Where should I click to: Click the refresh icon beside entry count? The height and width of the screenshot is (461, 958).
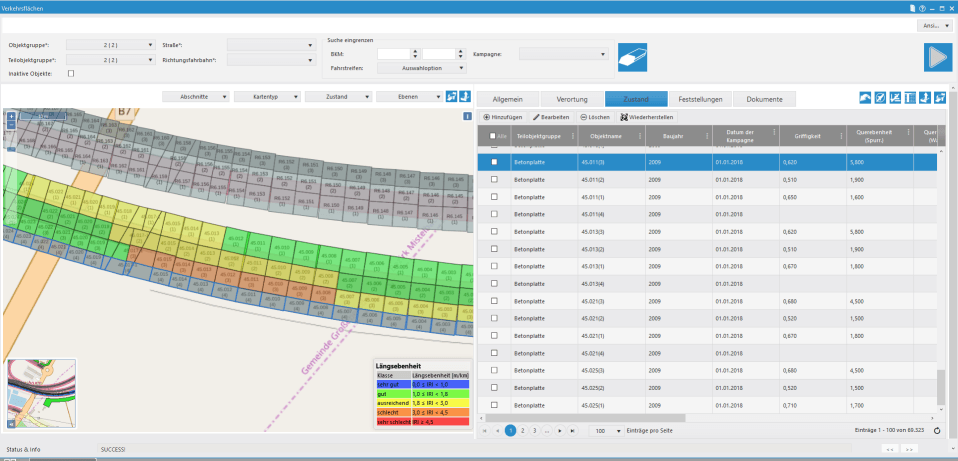point(937,430)
